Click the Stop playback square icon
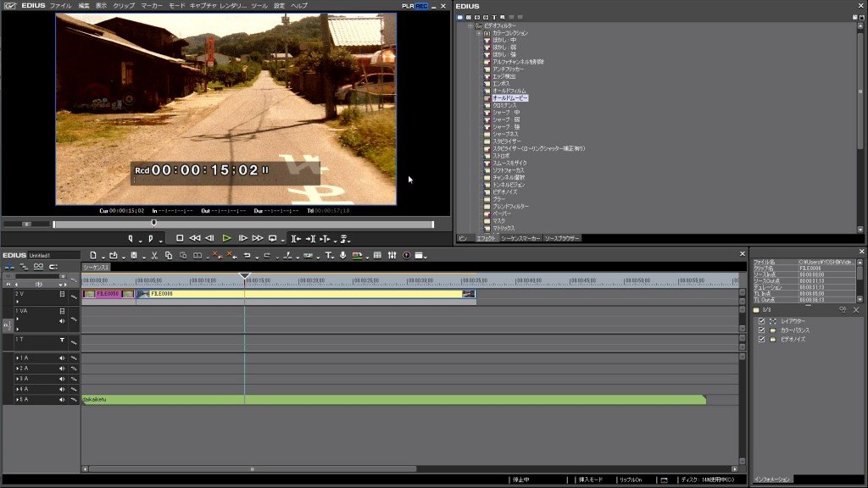The width and height of the screenshot is (868, 488). coord(180,238)
